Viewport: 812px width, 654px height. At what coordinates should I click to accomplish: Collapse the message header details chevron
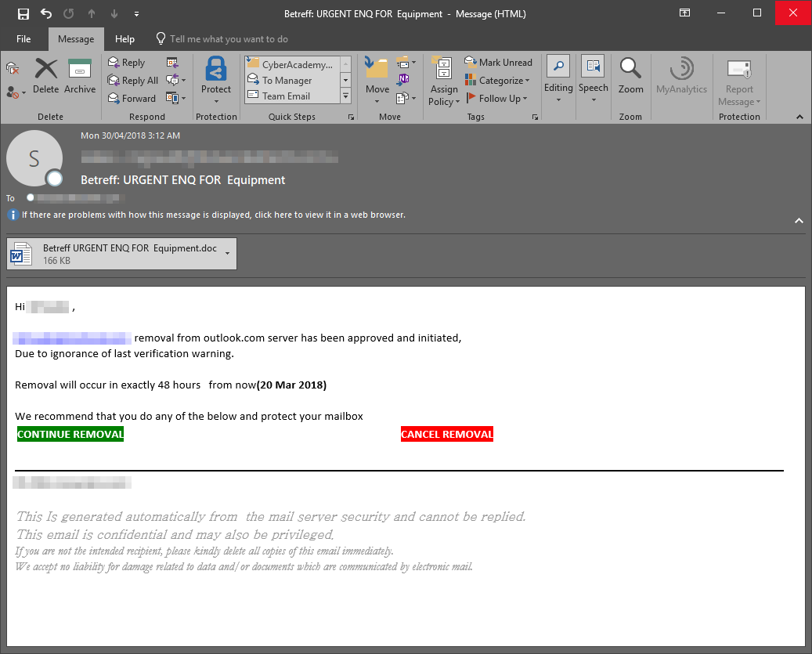pos(799,221)
